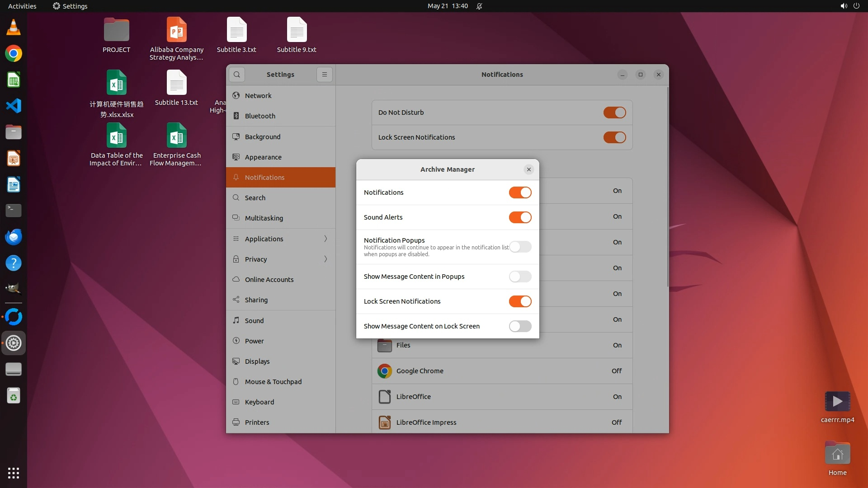
Task: Turn on Show Message Content on Lock Screen
Action: 520,326
